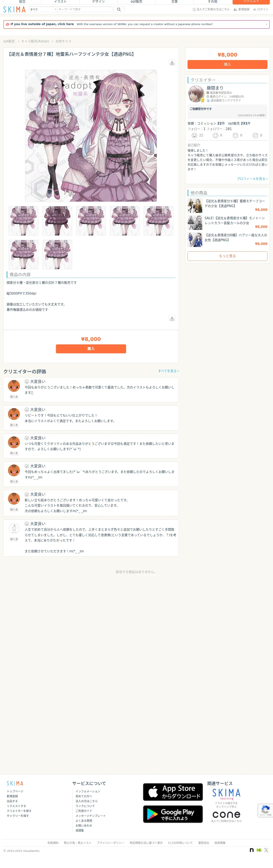Screen dimensions: 273x868
Task: Open the main adopt character image
Action: (x=91, y=136)
